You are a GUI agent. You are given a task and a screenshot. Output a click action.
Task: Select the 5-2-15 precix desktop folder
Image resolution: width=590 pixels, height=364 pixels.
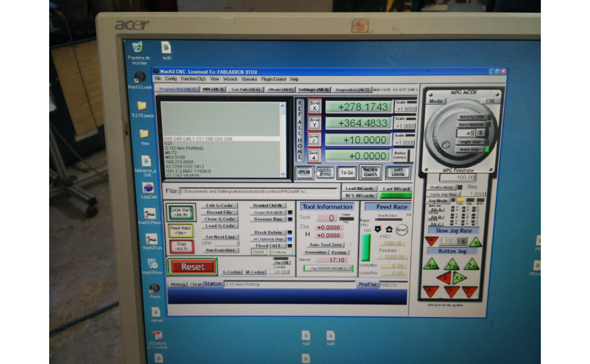(142, 109)
